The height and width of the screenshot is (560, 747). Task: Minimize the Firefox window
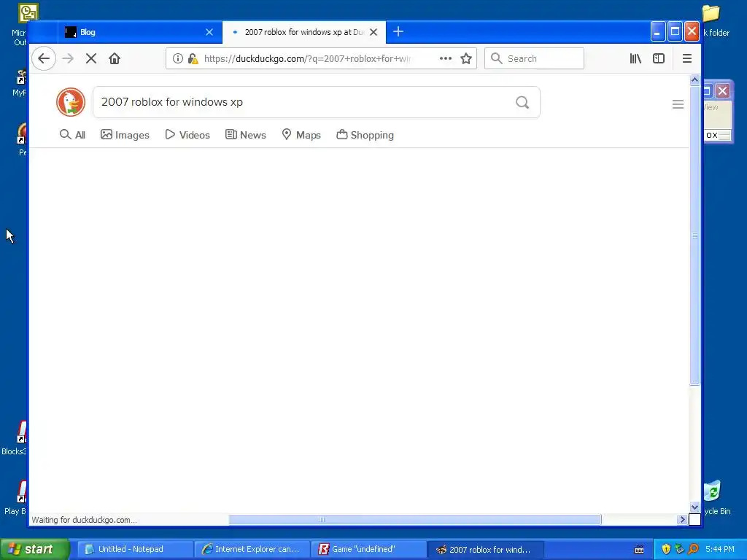tap(657, 32)
